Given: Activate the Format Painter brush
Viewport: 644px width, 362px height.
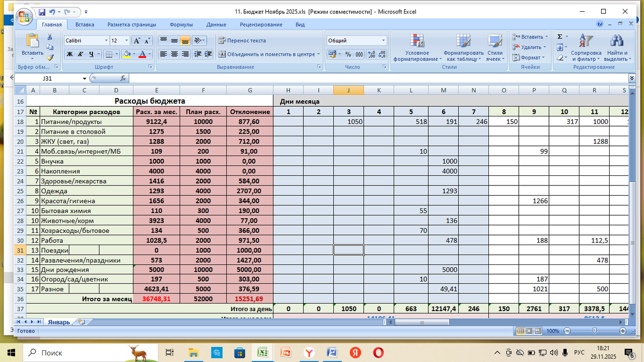Looking at the screenshot, I should coord(50,57).
